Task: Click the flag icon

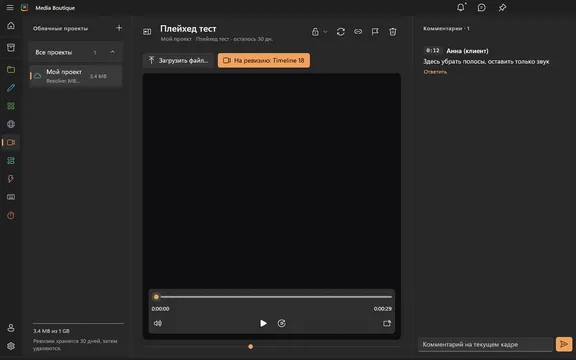Action: [x=375, y=32]
